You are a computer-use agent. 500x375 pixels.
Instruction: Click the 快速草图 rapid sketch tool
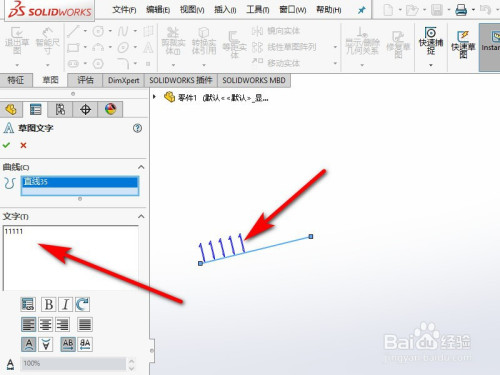click(x=463, y=45)
